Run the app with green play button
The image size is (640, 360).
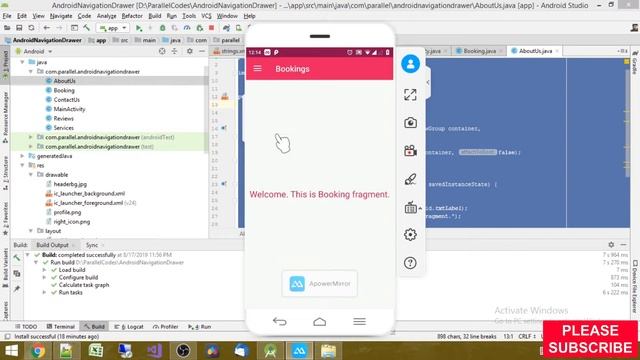(x=139, y=28)
